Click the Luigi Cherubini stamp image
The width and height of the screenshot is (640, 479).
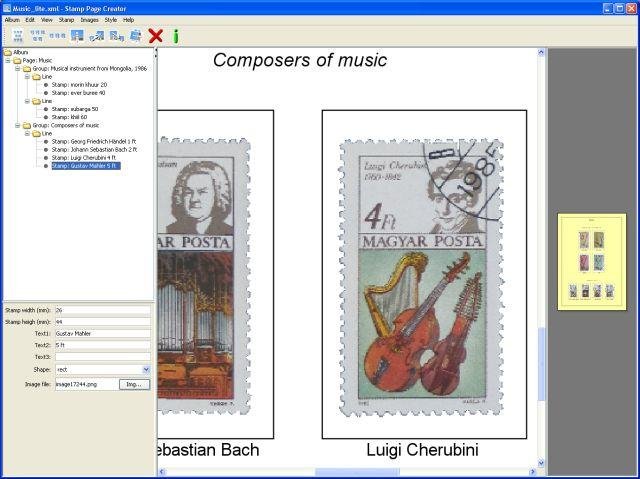(x=421, y=277)
